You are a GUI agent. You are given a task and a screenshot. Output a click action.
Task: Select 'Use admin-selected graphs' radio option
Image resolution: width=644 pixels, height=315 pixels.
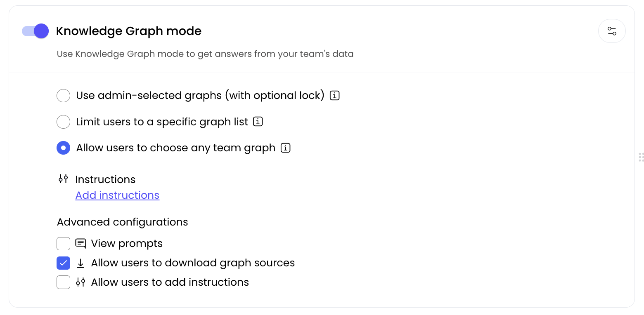tap(63, 96)
